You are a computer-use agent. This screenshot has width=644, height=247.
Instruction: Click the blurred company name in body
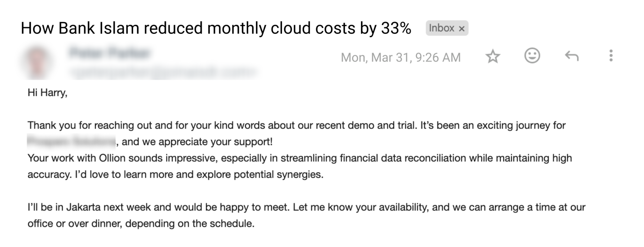[x=71, y=141]
